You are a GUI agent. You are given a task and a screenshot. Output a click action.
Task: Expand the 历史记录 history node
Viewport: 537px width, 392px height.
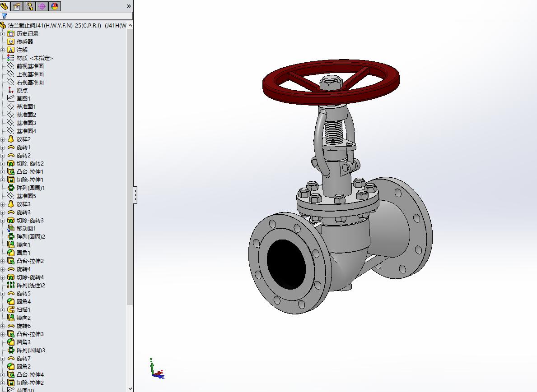[x=3, y=34]
